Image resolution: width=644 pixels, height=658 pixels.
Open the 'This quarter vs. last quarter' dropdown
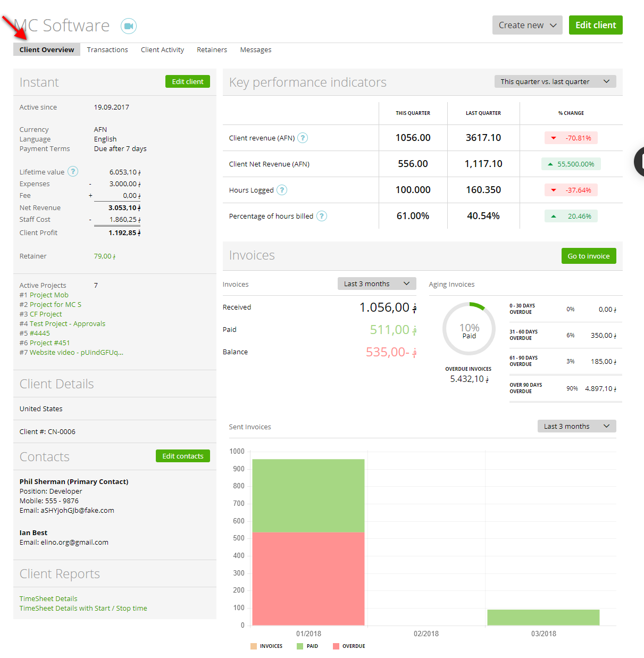click(555, 81)
